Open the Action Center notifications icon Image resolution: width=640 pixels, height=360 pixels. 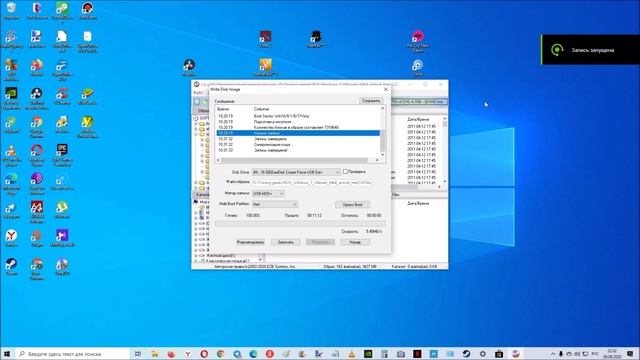[631, 353]
